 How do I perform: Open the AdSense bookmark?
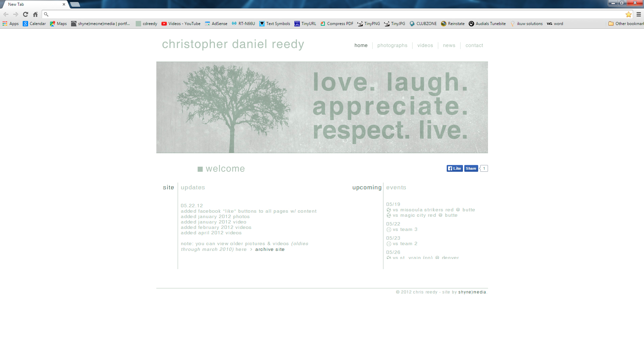[216, 24]
